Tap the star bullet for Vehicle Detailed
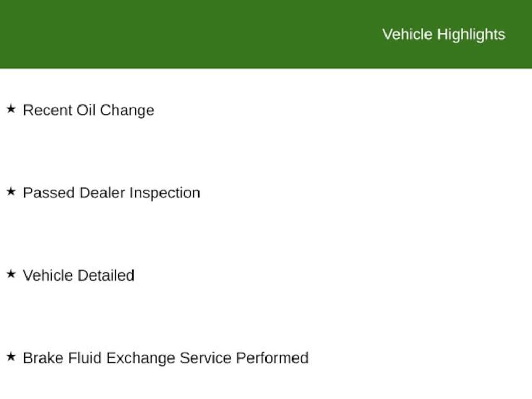This screenshot has height=399, width=532. click(x=11, y=274)
